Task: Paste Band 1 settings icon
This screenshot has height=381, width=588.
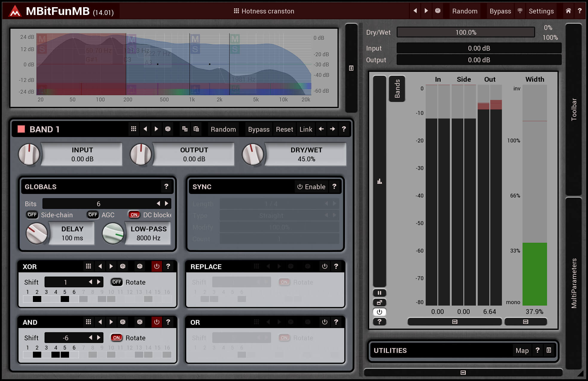Action: pos(196,129)
